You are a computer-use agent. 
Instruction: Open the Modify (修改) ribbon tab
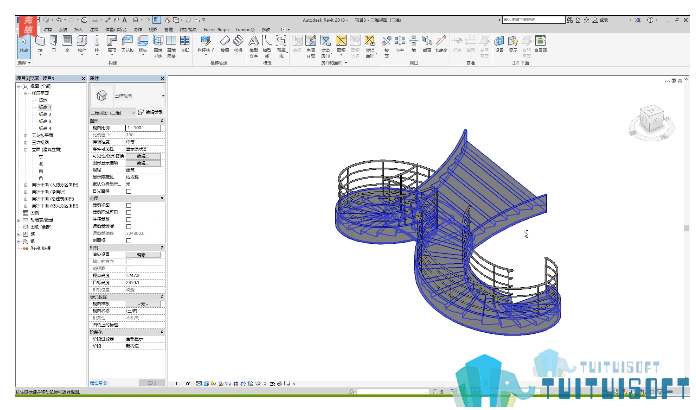pos(266,29)
